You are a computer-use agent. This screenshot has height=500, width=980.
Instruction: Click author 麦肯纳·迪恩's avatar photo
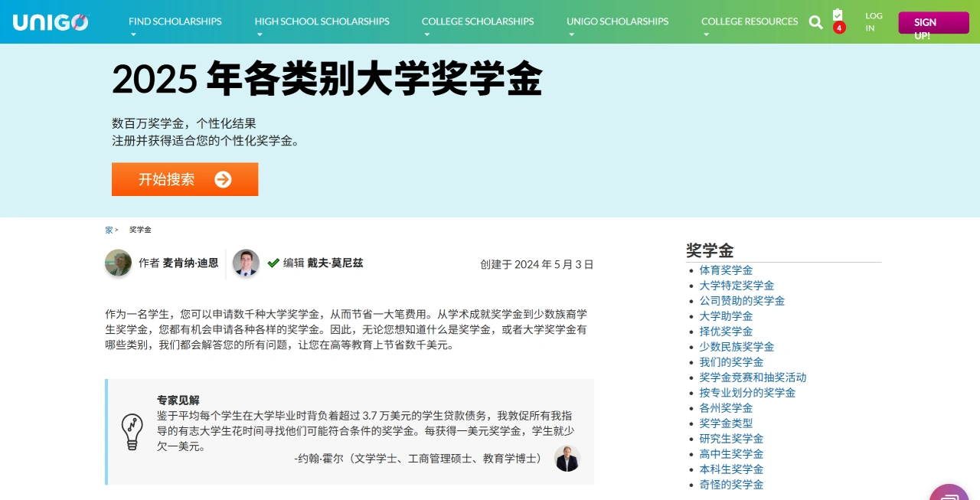[x=118, y=263]
